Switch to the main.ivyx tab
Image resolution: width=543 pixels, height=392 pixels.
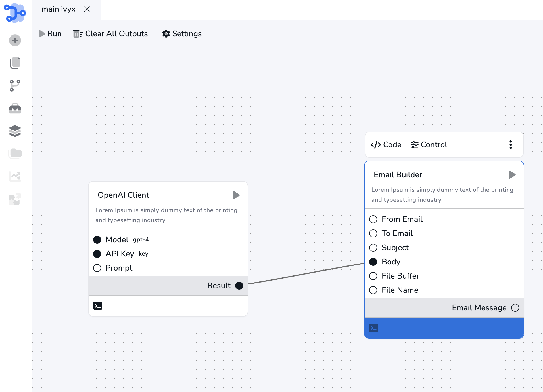coord(59,9)
